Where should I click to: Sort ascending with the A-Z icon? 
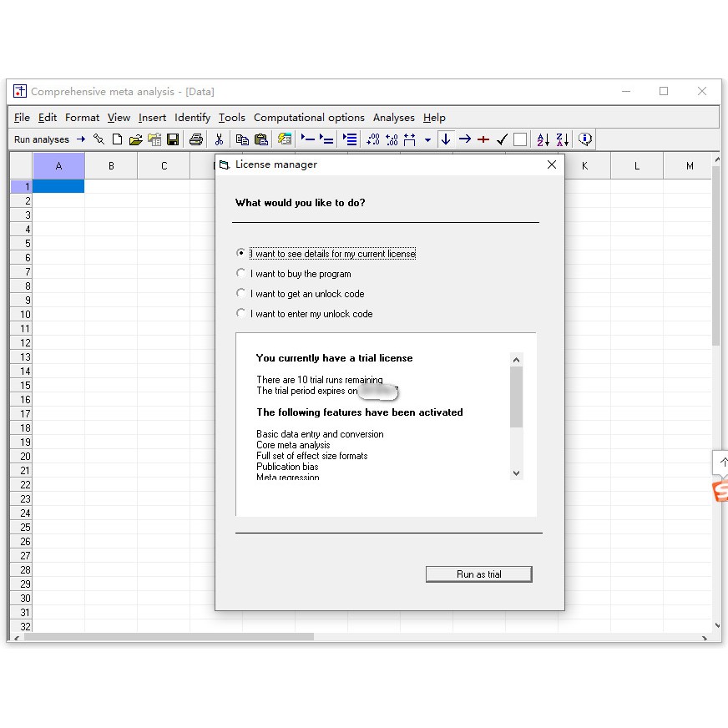[x=543, y=139]
